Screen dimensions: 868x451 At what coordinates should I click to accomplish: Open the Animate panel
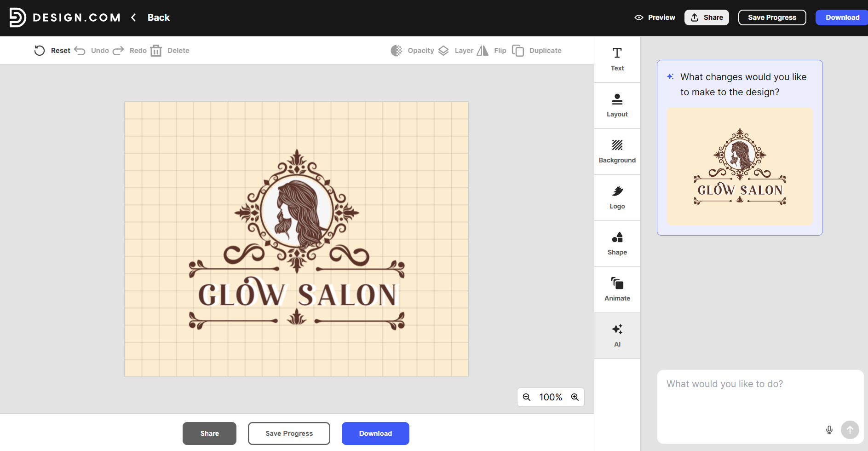click(617, 290)
